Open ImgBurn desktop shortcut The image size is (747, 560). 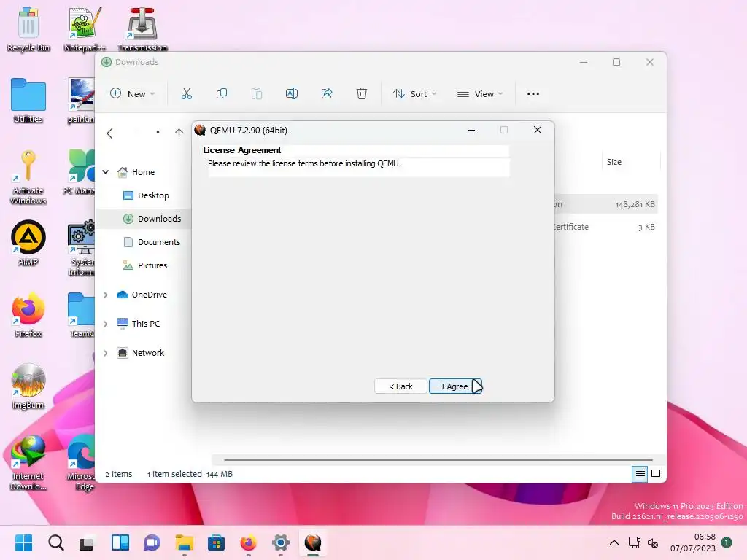tap(28, 386)
